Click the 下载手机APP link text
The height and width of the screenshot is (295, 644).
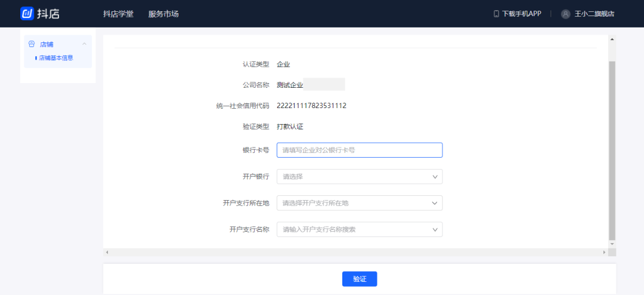tap(522, 14)
